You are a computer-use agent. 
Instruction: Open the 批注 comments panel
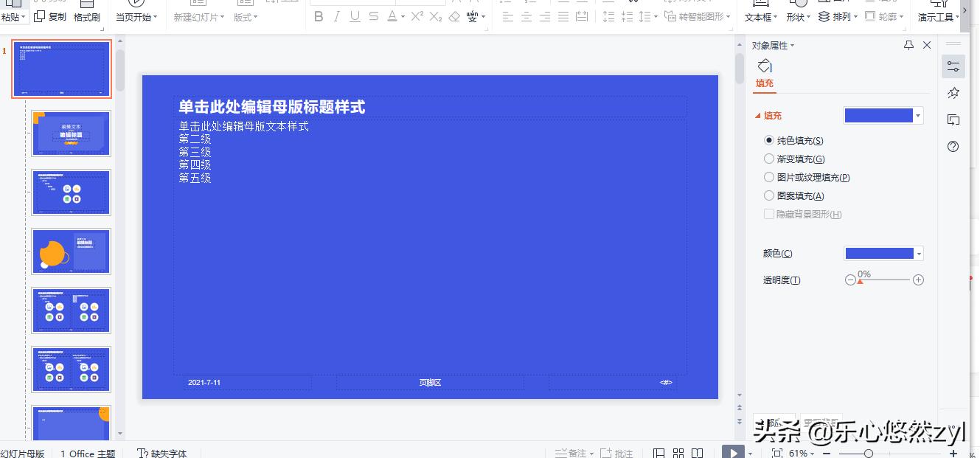click(x=617, y=453)
